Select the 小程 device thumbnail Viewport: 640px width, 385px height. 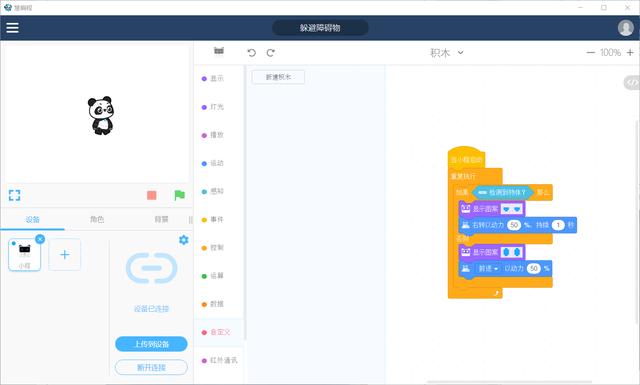24,255
